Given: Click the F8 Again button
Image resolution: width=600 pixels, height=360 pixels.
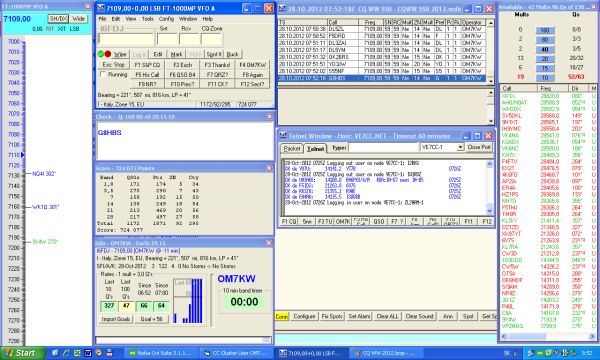Looking at the screenshot, I should click(253, 75).
